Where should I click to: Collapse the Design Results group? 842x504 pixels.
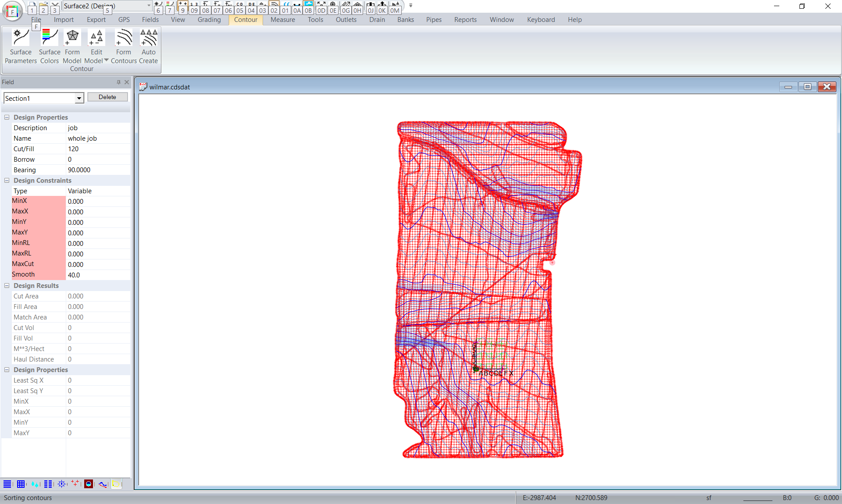[7, 286]
